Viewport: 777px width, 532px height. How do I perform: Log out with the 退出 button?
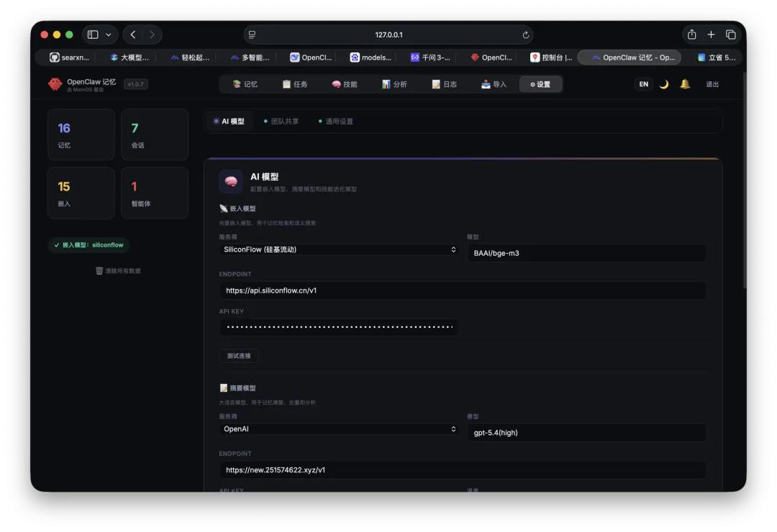(x=712, y=84)
